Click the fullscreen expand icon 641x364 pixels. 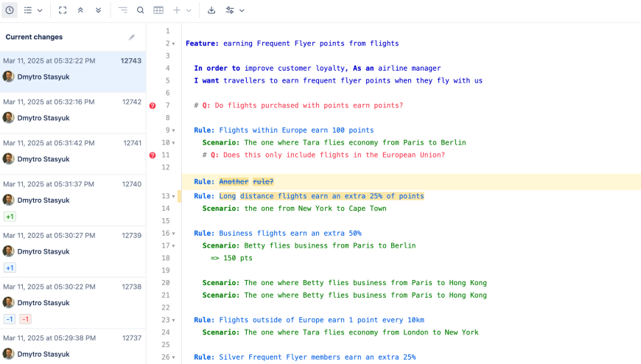[63, 10]
